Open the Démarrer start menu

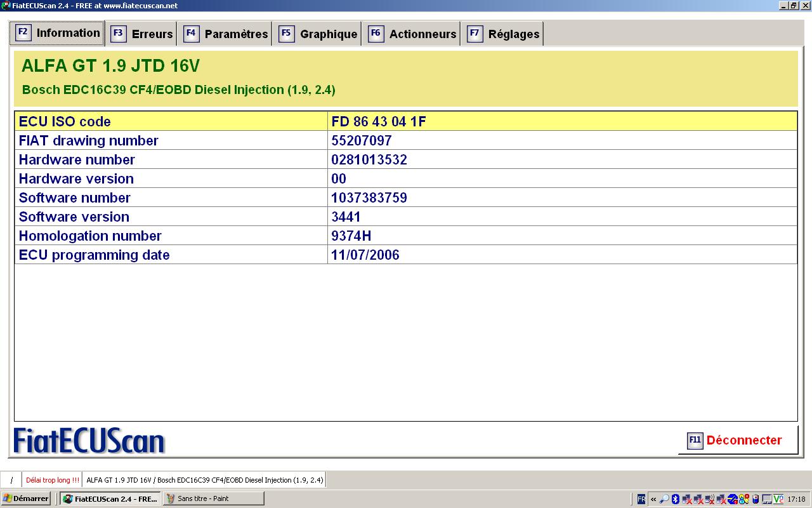(25, 498)
